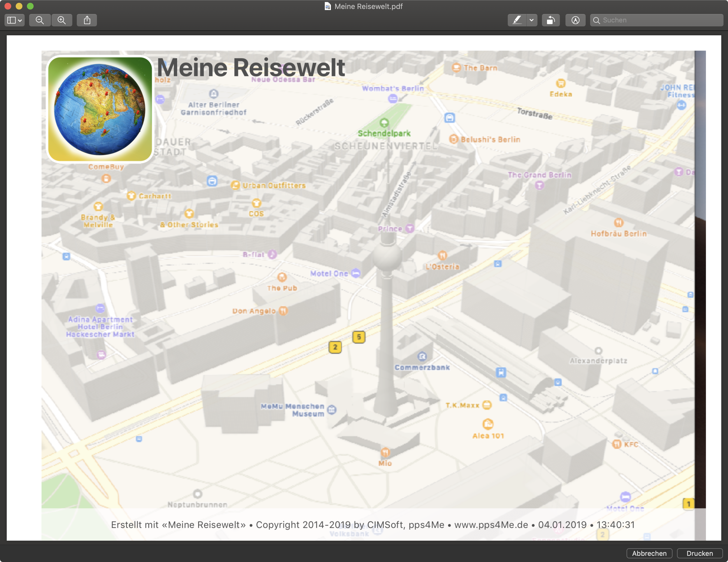The height and width of the screenshot is (562, 728).
Task: Click the T.K.Maxx shop icon
Action: [487, 405]
